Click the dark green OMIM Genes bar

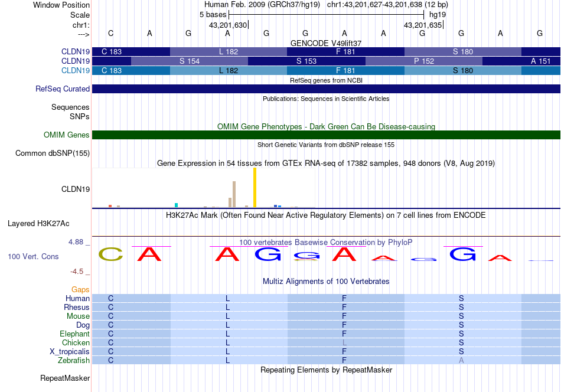326,135
